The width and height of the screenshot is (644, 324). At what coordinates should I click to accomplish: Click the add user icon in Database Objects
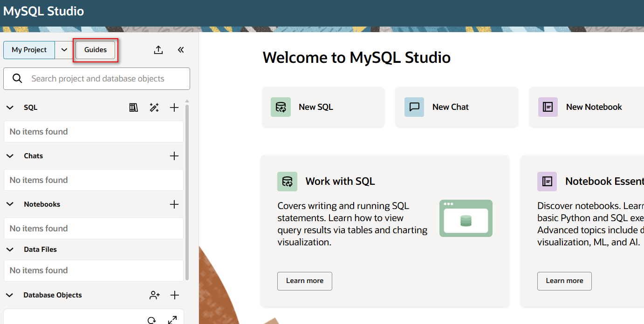pyautogui.click(x=155, y=295)
